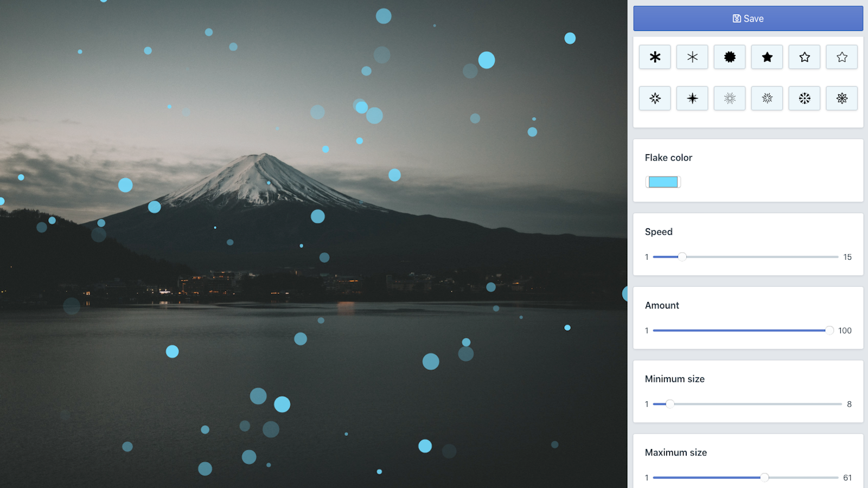This screenshot has height=488, width=868.
Task: Click the Maximum size value "61"
Action: (847, 478)
